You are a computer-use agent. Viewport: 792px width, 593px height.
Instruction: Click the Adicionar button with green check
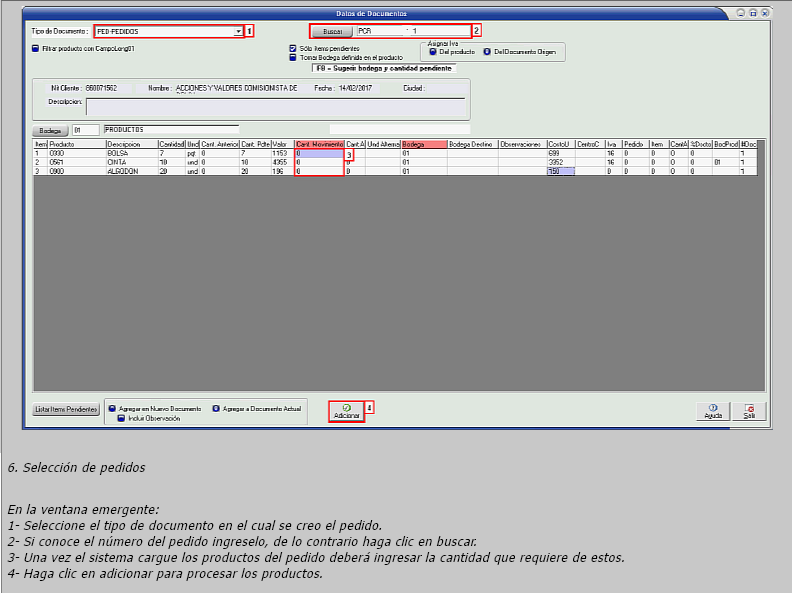pos(346,411)
